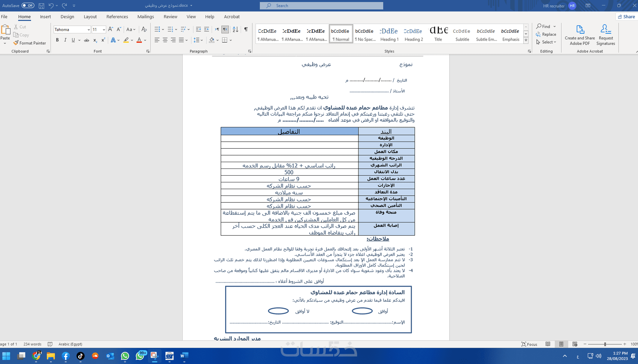Toggle Bold formatting

(x=57, y=40)
